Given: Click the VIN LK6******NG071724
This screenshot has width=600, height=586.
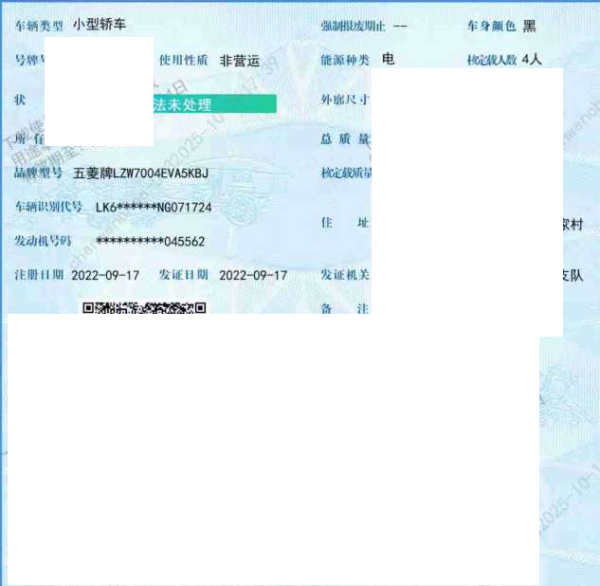Looking at the screenshot, I should (153, 207).
